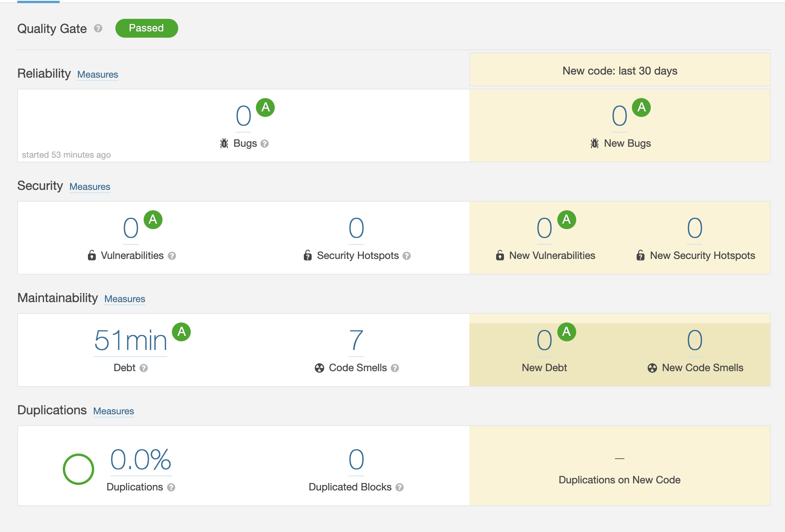Click the 0.0% duplications value
Image resolution: width=785 pixels, height=532 pixels.
coord(141,459)
